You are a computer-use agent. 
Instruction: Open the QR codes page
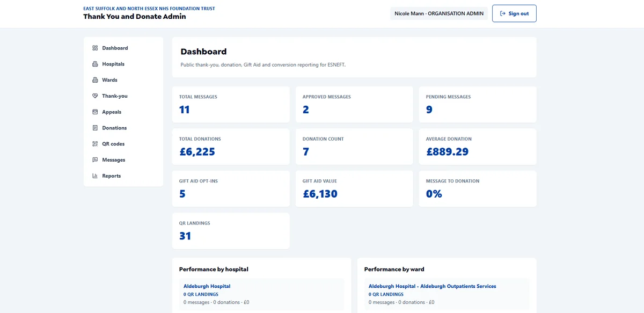tap(123, 144)
